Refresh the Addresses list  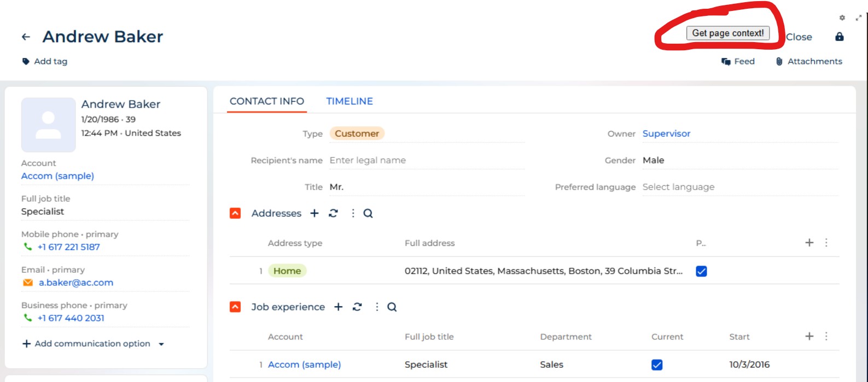click(333, 213)
